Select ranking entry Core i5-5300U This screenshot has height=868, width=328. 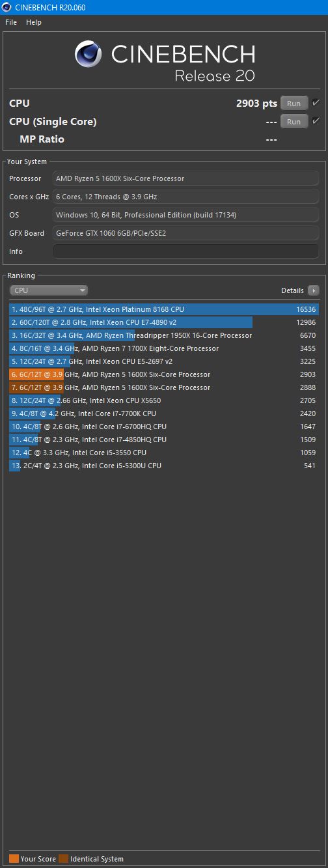pyautogui.click(x=164, y=466)
